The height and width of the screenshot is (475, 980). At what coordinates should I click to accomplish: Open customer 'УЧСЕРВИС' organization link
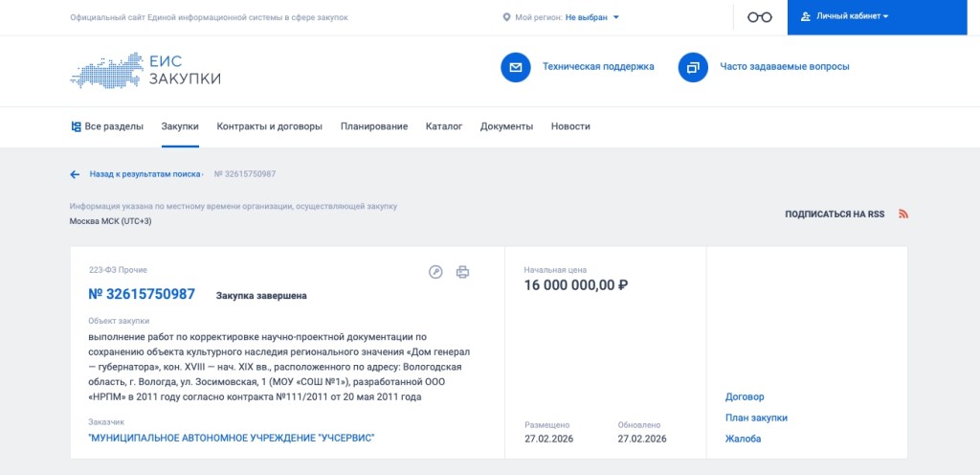231,438
